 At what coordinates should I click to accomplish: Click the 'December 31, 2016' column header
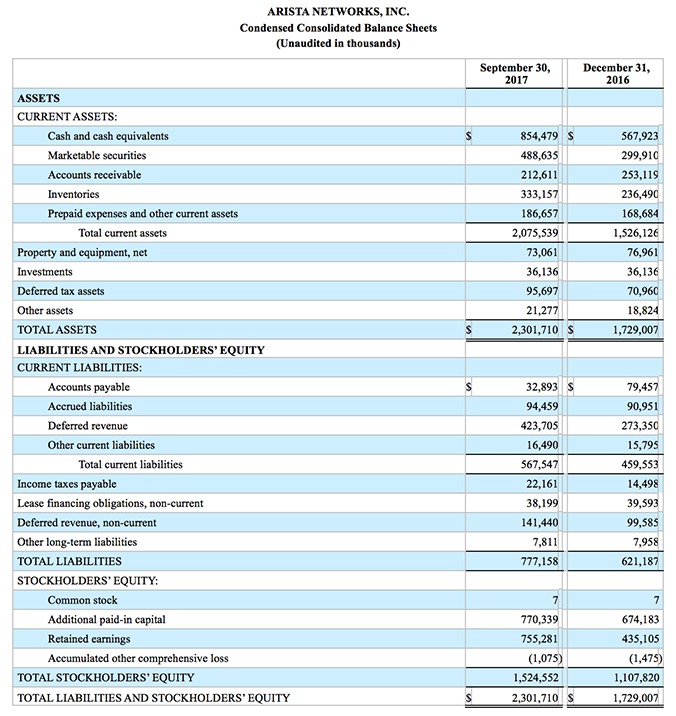616,74
